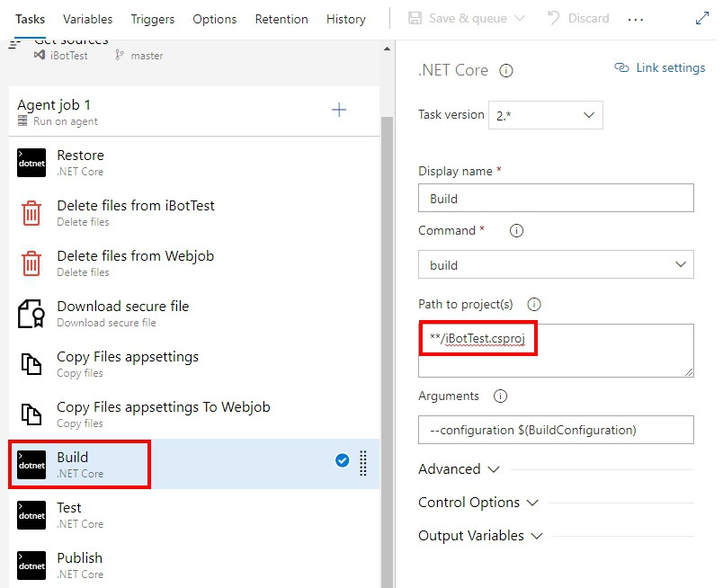Switch to the Variables tab
Image resolution: width=723 pixels, height=588 pixels.
click(x=88, y=19)
